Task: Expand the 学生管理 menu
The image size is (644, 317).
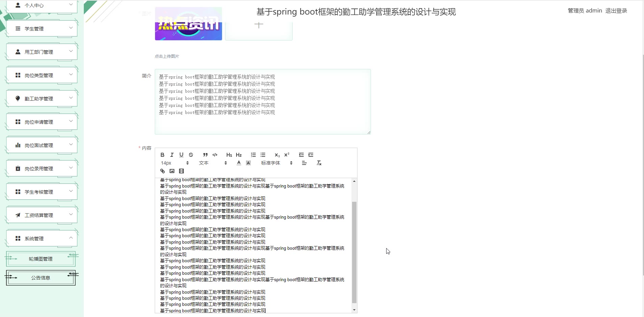Action: pos(42,29)
